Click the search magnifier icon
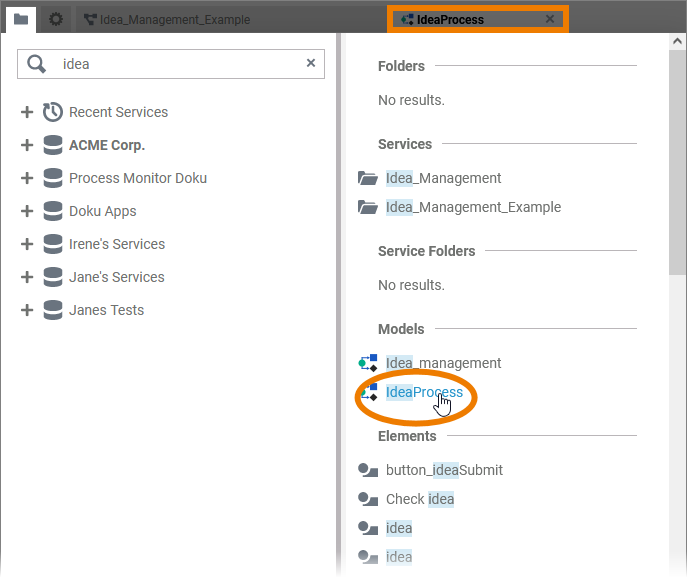Viewport: 687px width, 578px height. pyautogui.click(x=37, y=64)
